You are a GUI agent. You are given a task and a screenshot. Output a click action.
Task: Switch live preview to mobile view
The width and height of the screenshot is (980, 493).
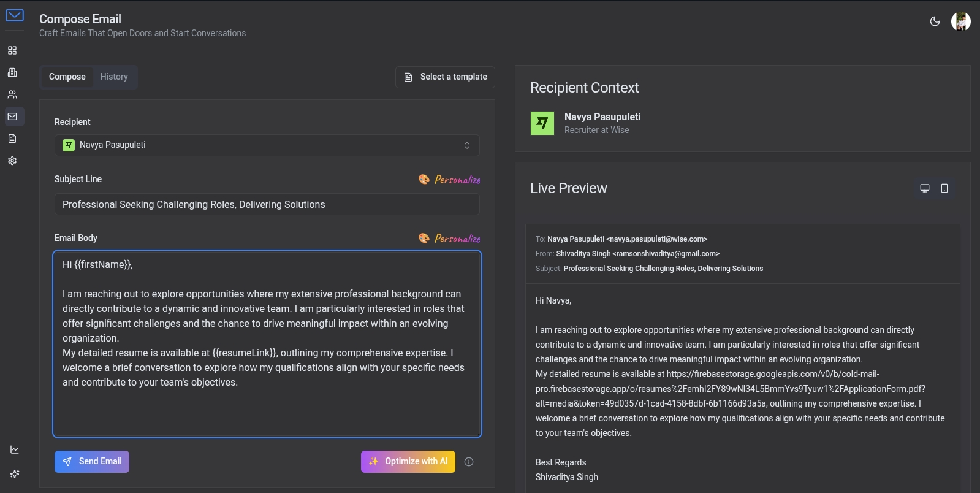click(944, 188)
